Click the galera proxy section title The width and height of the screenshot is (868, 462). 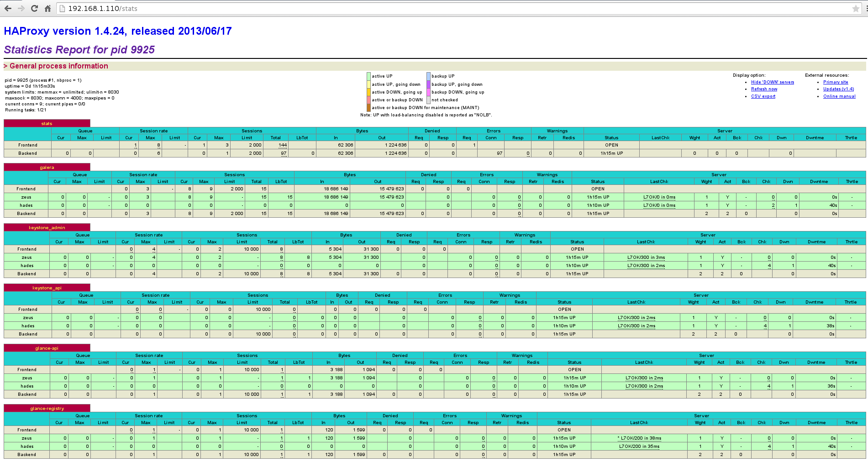pyautogui.click(x=47, y=168)
